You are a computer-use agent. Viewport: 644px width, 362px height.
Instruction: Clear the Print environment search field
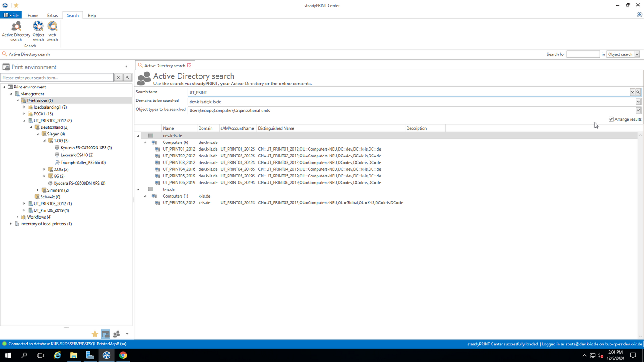(119, 78)
